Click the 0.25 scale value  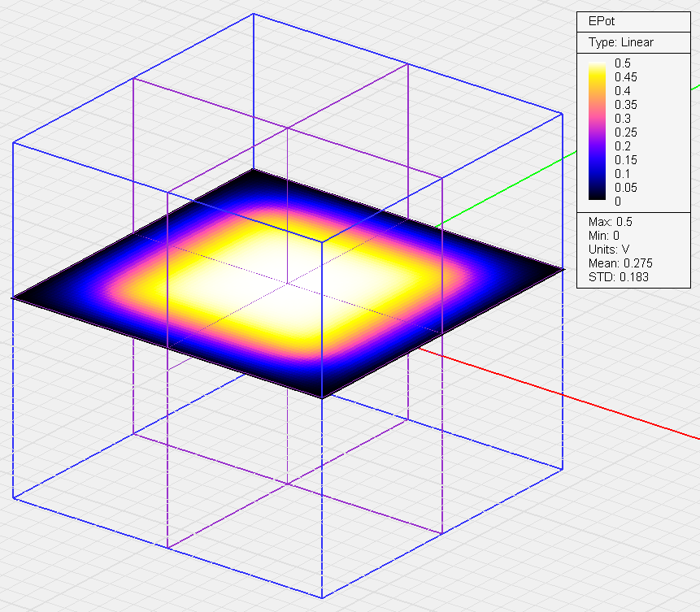click(625, 132)
